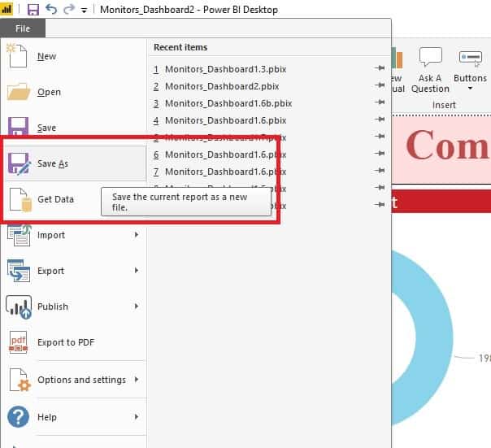Click the Get Data icon
The height and width of the screenshot is (448, 491).
(x=20, y=199)
